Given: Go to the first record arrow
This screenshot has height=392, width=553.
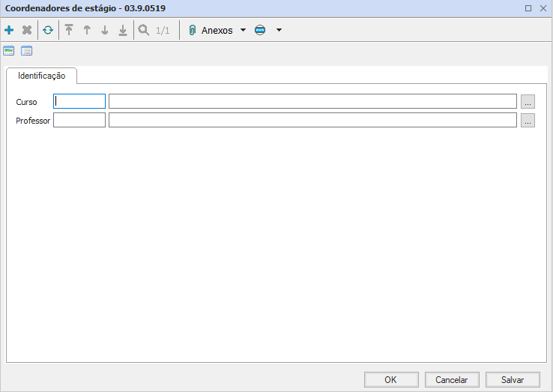Looking at the screenshot, I should click(69, 31).
